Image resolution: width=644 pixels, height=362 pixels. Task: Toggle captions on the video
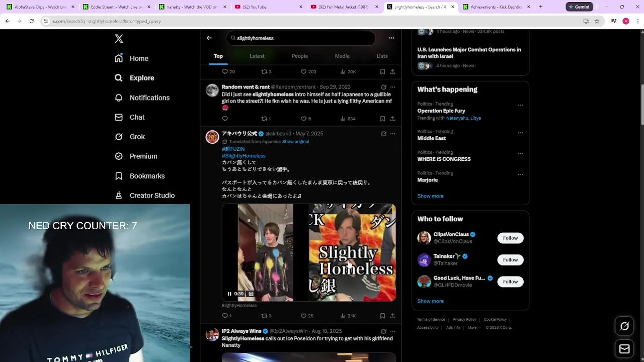coord(251,294)
